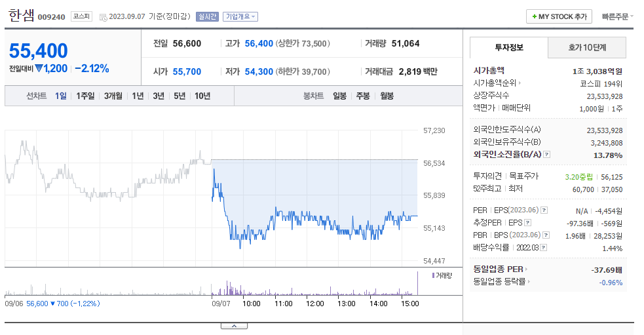Image resolution: width=644 pixels, height=335 pixels.
Task: Click the arrow beside 시가총액순위
Action: pyautogui.click(x=520, y=83)
